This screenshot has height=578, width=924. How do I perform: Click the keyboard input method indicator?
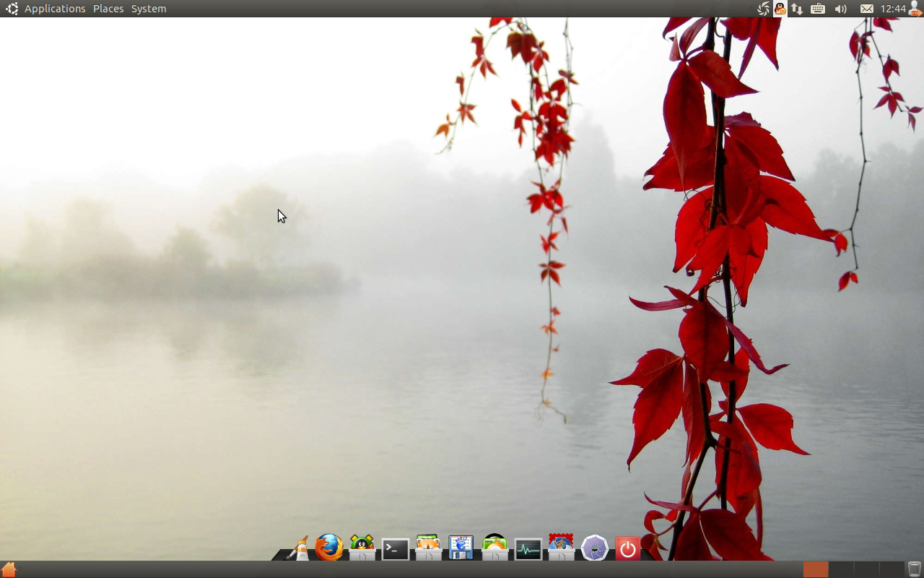point(818,9)
